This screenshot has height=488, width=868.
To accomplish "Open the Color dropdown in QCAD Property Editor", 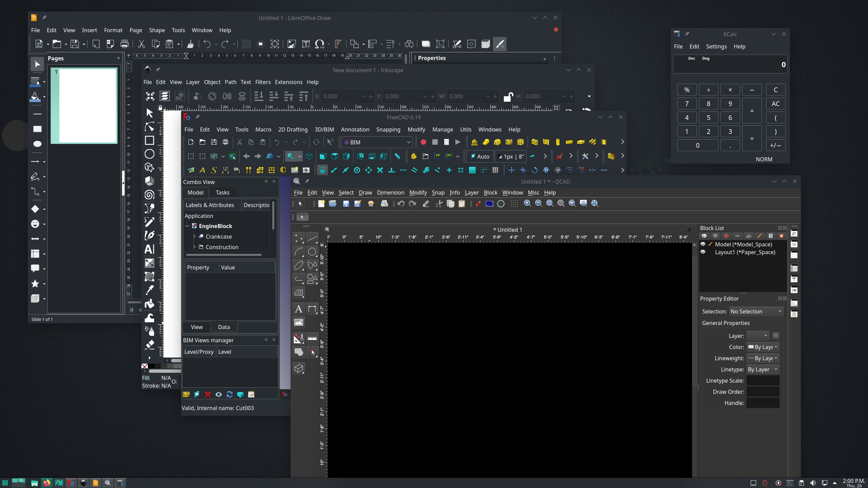I will coord(763,347).
